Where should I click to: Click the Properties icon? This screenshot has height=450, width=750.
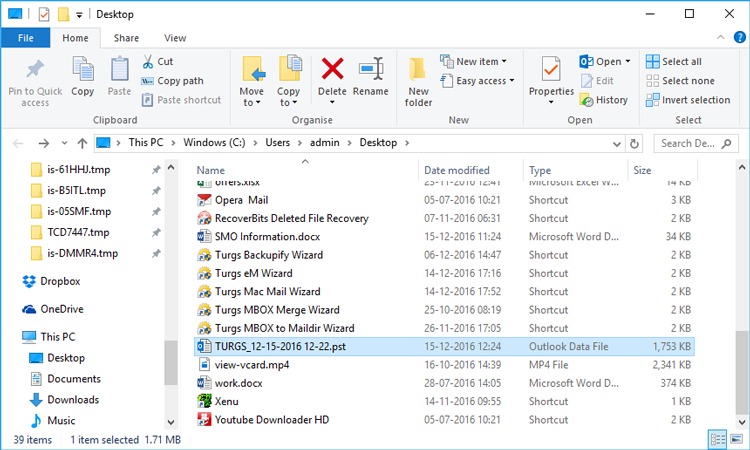[551, 69]
